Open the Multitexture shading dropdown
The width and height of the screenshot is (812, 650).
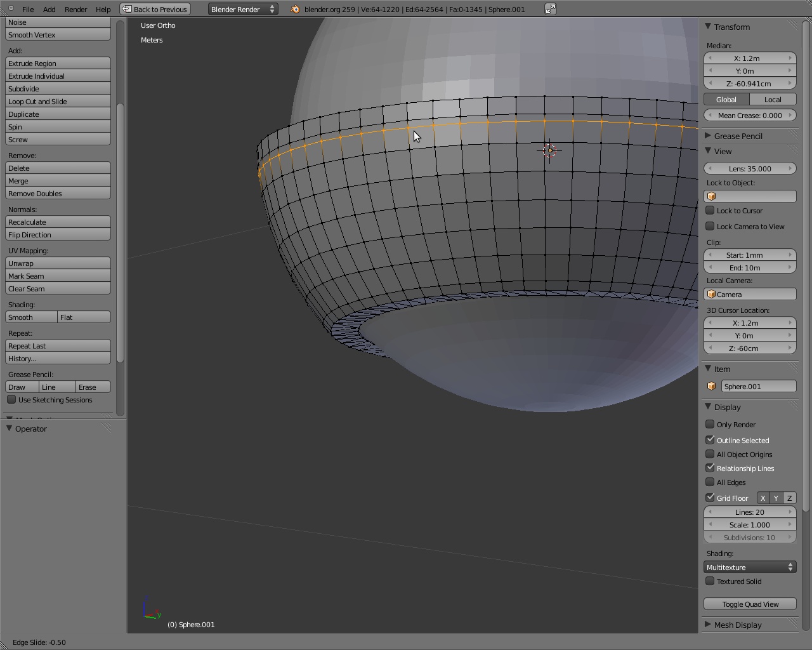tap(750, 567)
